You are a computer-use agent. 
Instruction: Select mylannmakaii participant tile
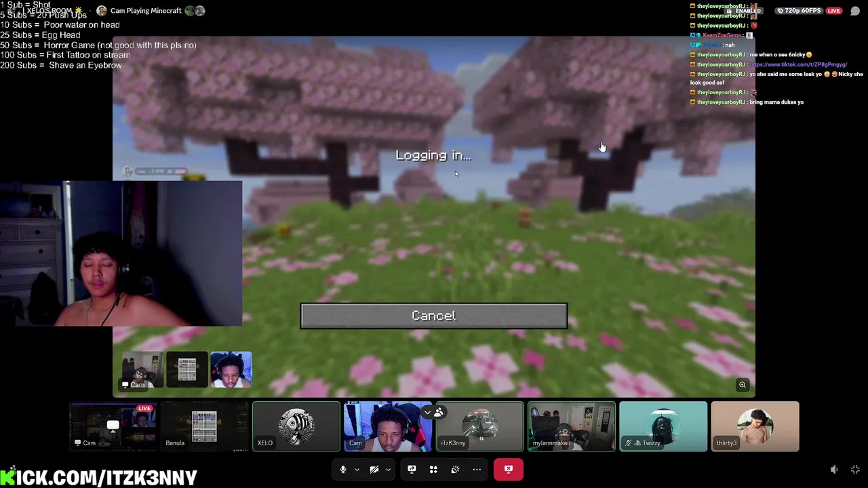pyautogui.click(x=572, y=426)
